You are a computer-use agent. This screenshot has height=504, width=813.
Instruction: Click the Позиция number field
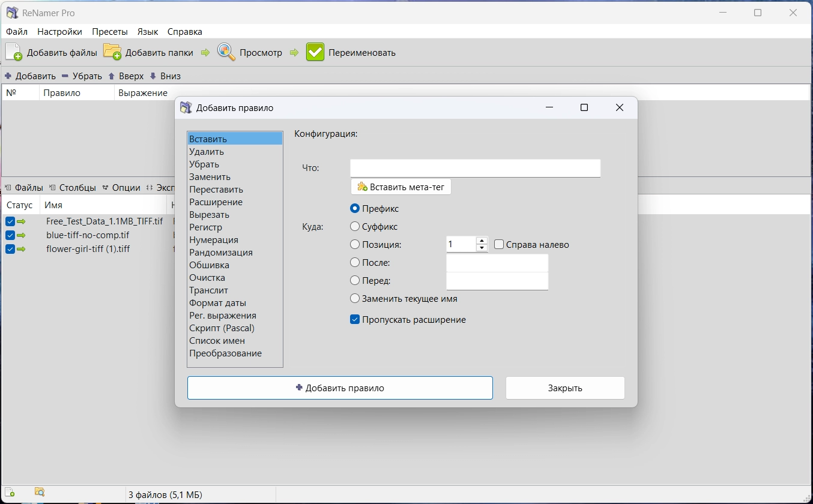[x=461, y=244]
